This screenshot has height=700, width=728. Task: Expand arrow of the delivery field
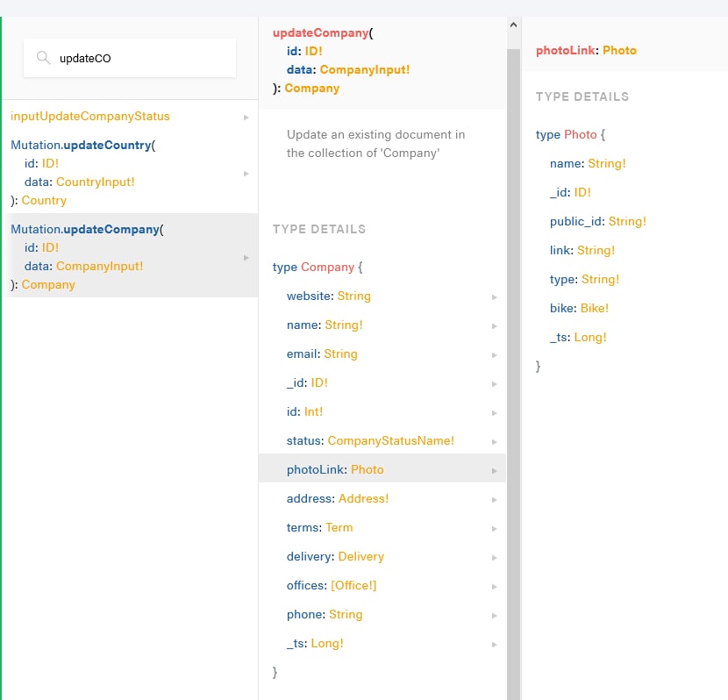495,558
